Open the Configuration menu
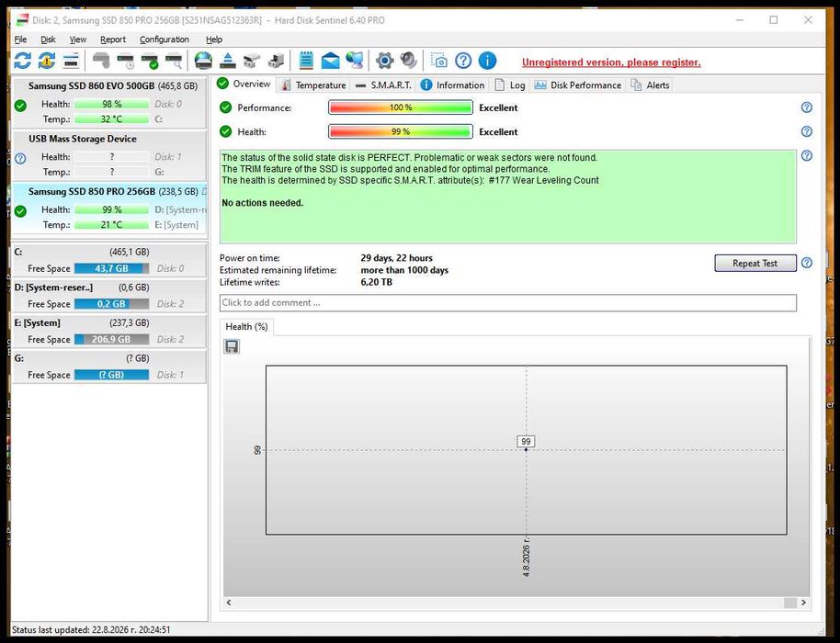This screenshot has width=840, height=643. 165,39
